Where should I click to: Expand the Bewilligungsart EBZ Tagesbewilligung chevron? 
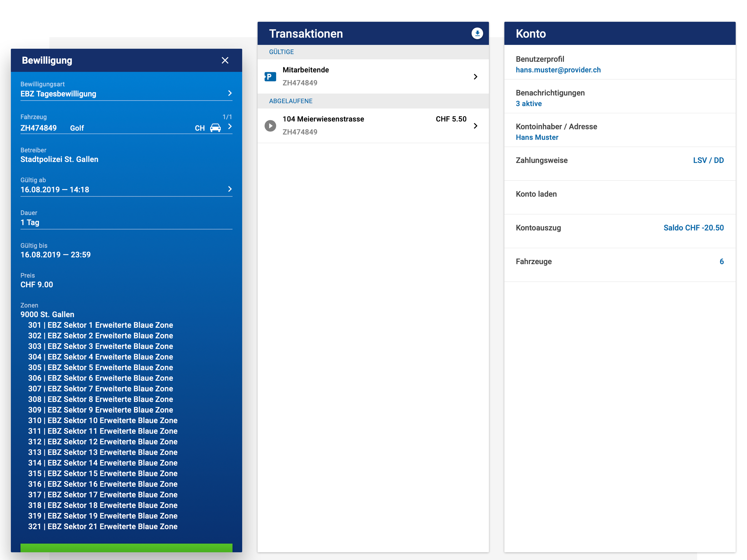click(230, 93)
